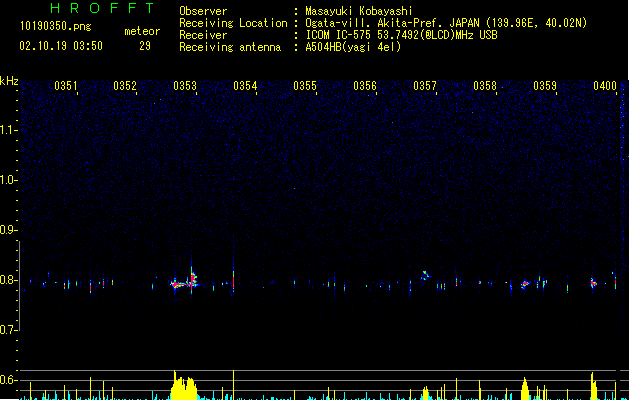Select the file name 10190350.png

[56, 27]
